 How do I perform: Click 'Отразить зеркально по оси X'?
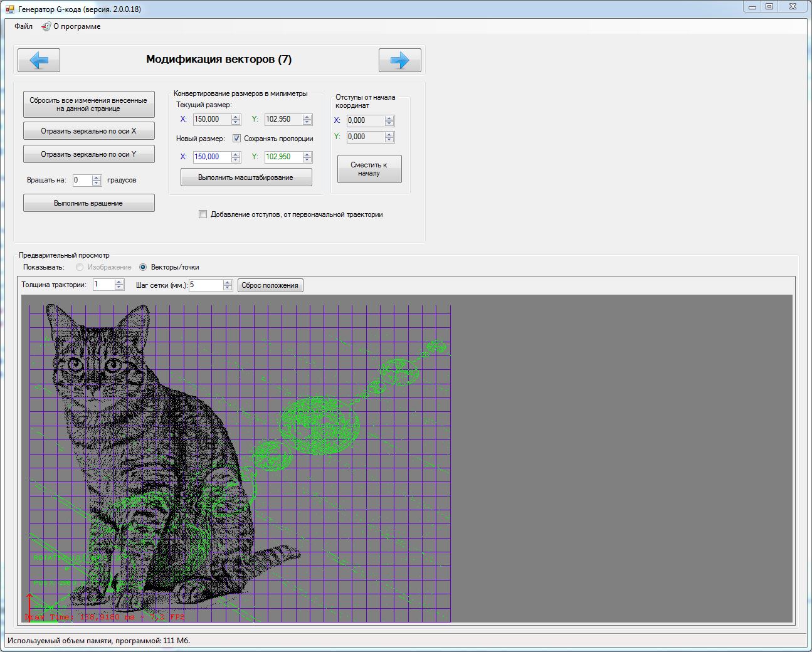(89, 131)
